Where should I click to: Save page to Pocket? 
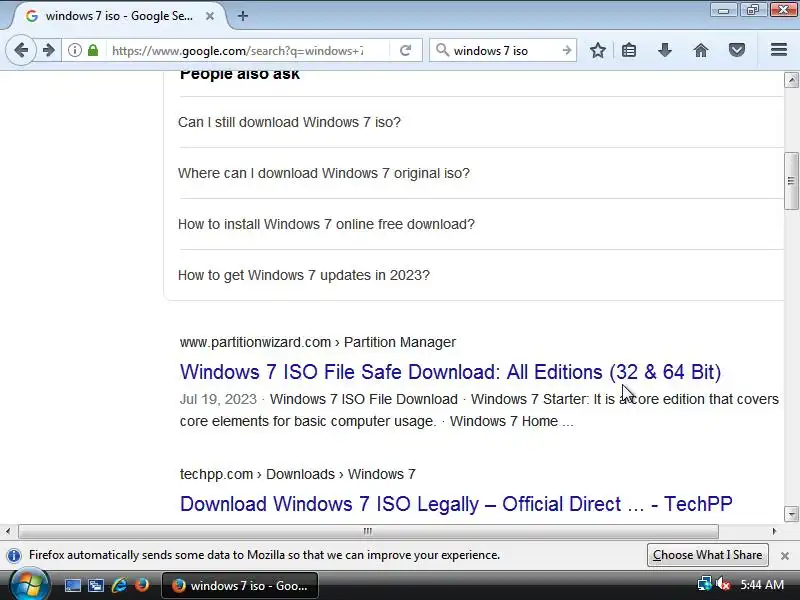pos(737,50)
